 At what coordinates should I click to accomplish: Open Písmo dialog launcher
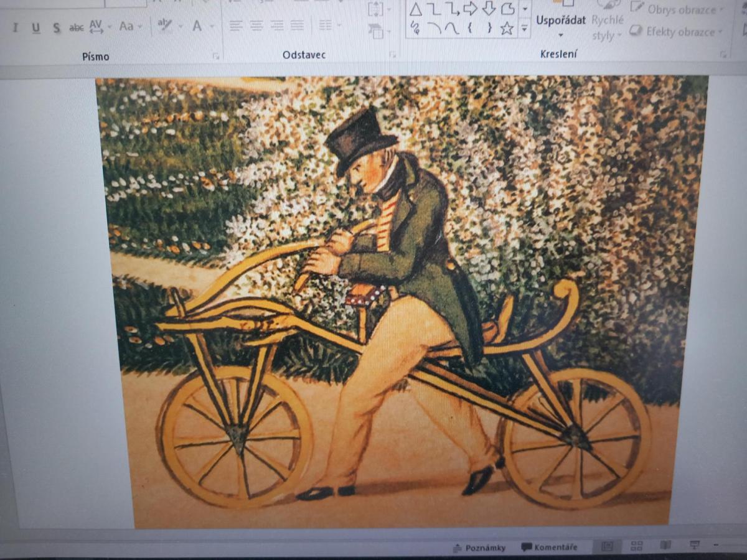click(x=216, y=57)
